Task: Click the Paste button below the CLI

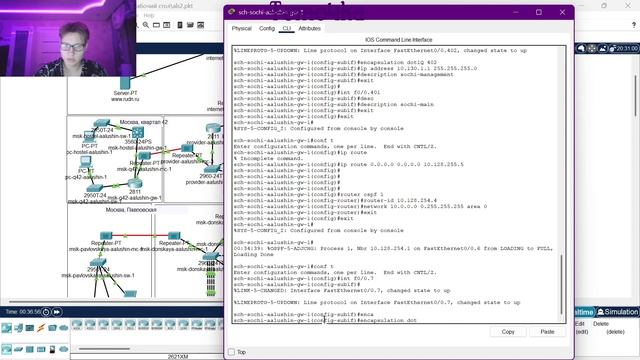Action: tap(547, 331)
